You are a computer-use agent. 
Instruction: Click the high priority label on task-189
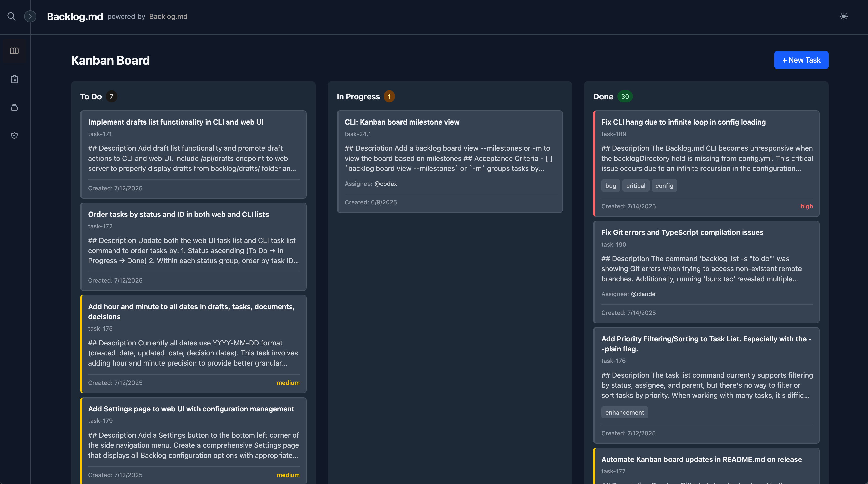pos(807,206)
